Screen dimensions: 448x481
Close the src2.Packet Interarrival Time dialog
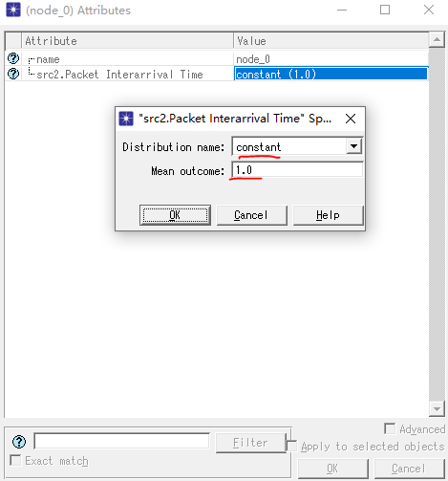click(351, 119)
